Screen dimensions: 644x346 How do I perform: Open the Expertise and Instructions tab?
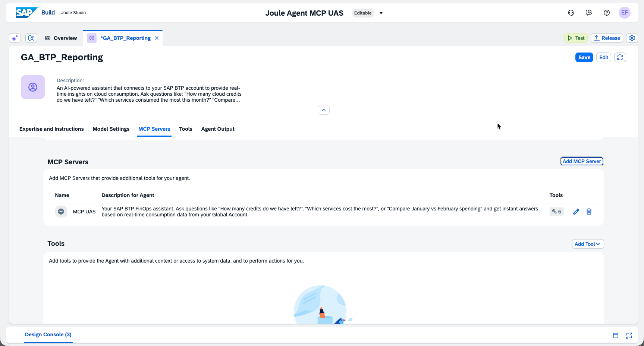pyautogui.click(x=51, y=129)
